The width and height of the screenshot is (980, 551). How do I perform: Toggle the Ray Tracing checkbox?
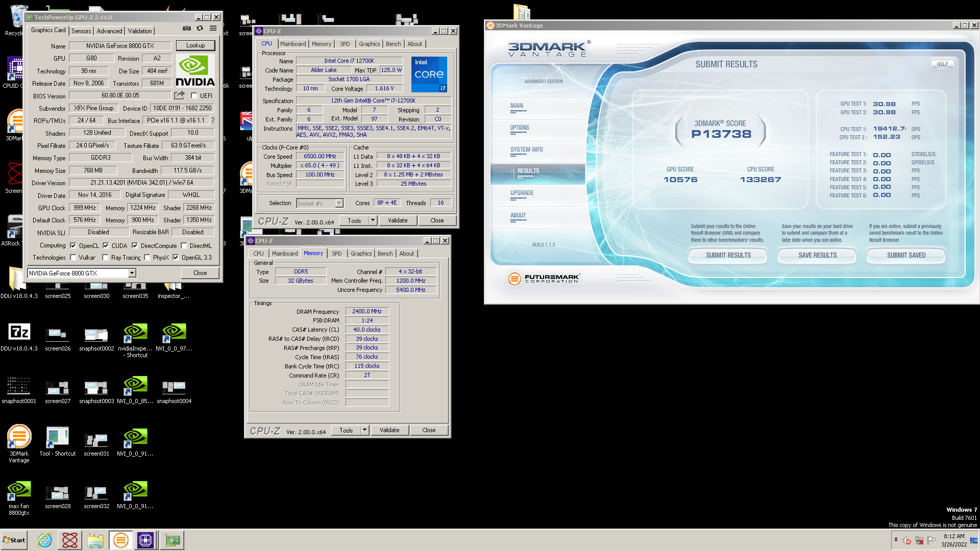pyautogui.click(x=105, y=258)
